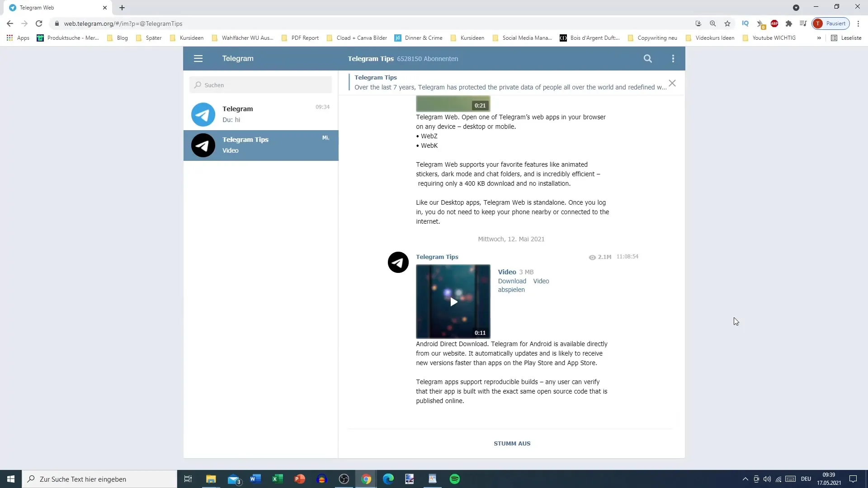Open the ABP adblock extension
Viewport: 868px width, 488px height.
(774, 23)
